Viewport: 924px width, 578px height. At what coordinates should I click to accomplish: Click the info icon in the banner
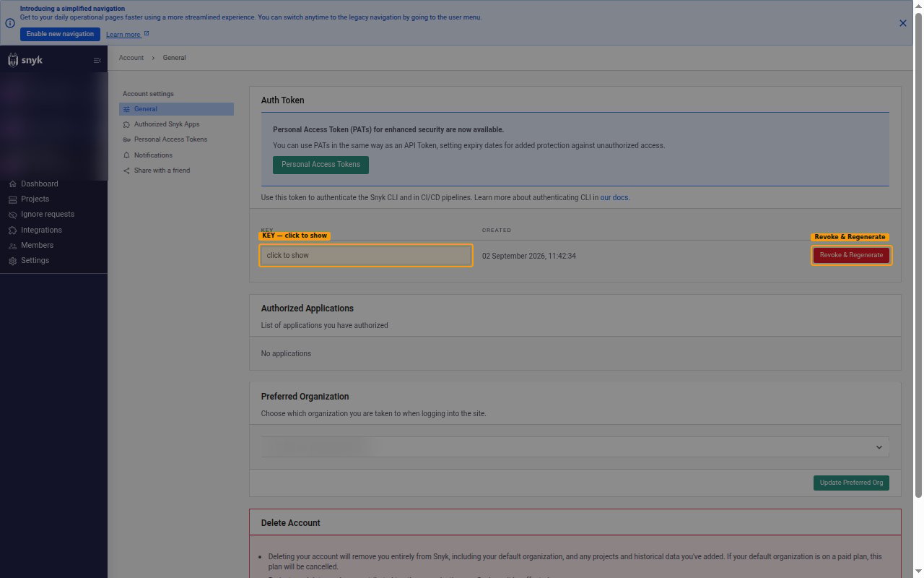click(10, 23)
